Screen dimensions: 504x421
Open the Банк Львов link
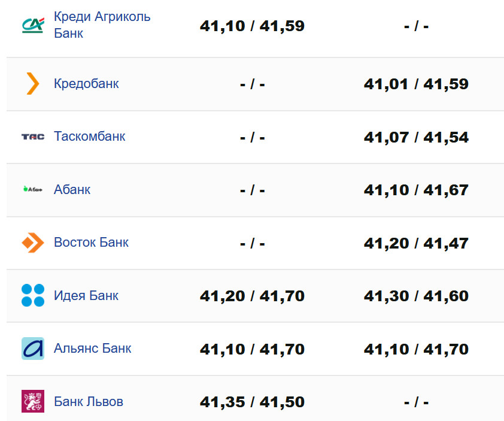point(89,401)
